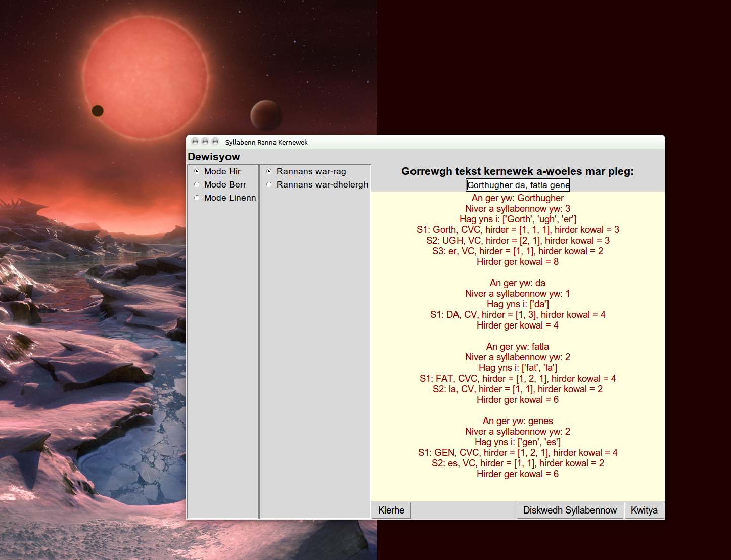Select the Mode Linenn radio button
Screen dimensions: 731x560
(x=197, y=198)
